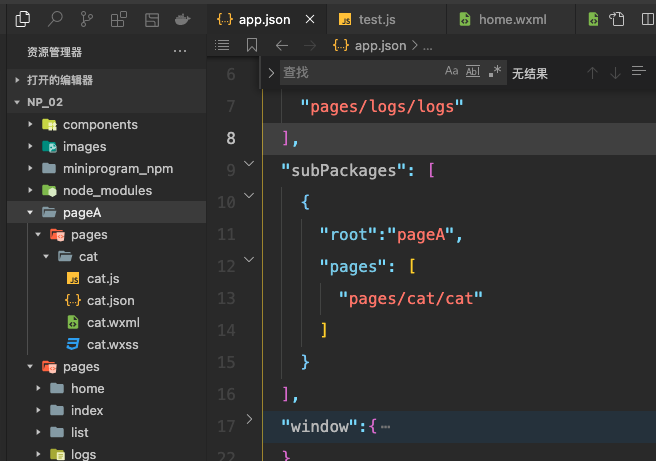Image resolution: width=656 pixels, height=461 pixels.
Task: Click the previous match up arrow
Action: (x=592, y=73)
